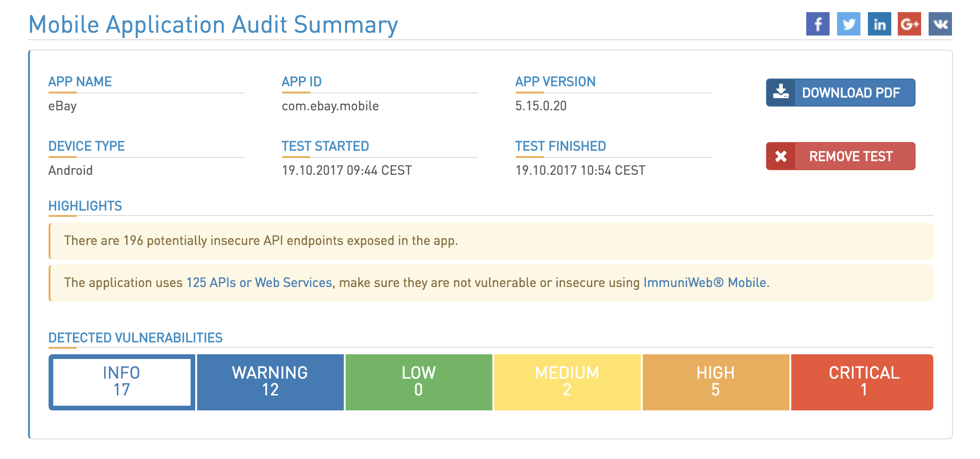This screenshot has height=459, width=980.
Task: Click the Download PDF button
Action: pos(840,93)
